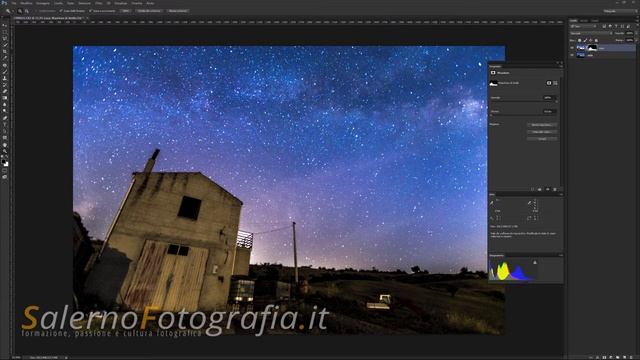Select the Pen tool

pos(4,118)
